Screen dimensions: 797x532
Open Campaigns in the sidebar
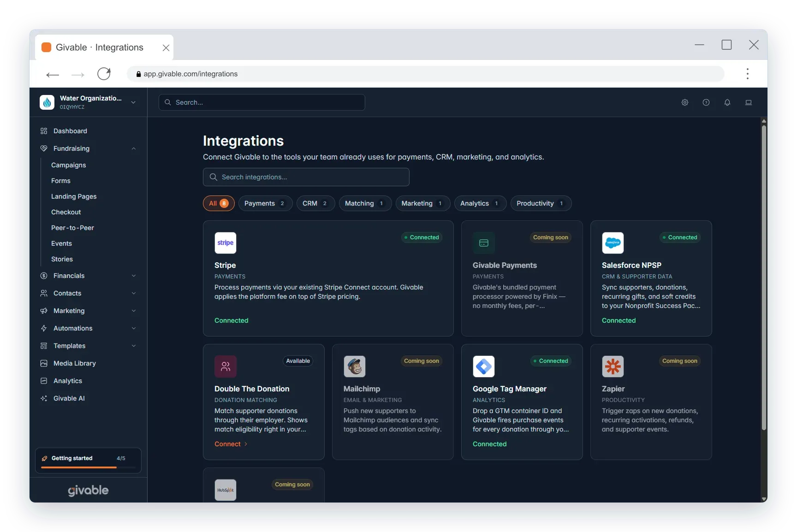click(x=69, y=165)
